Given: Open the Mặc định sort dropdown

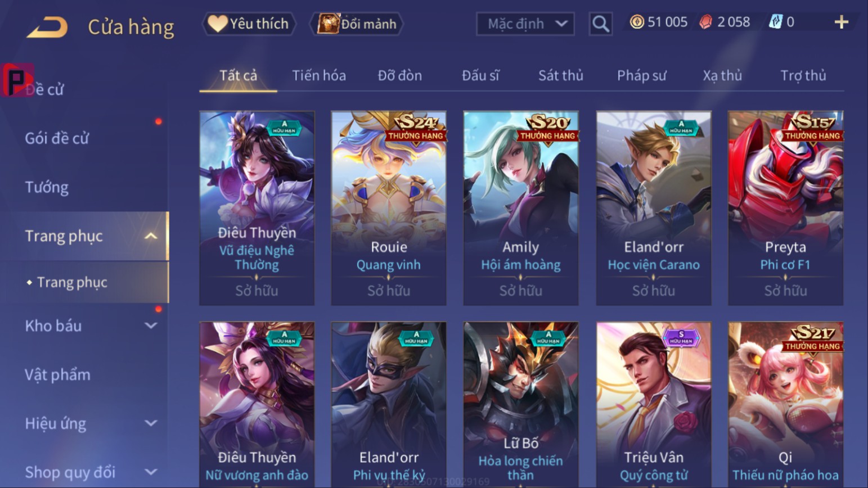Looking at the screenshot, I should tap(525, 24).
